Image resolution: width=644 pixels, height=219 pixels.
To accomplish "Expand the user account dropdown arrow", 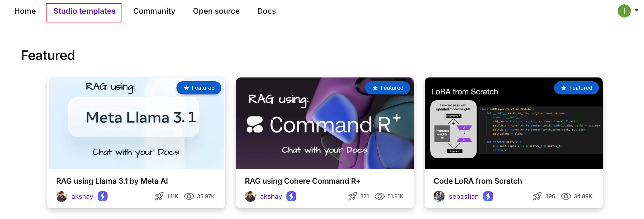I will [637, 10].
